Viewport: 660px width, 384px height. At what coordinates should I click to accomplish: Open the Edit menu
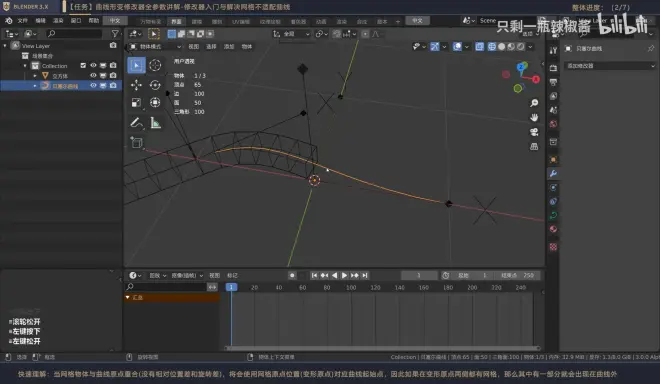tap(40, 21)
